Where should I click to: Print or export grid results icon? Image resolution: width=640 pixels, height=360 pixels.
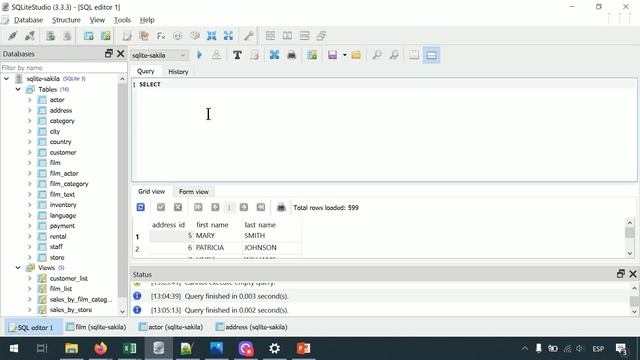[281, 207]
